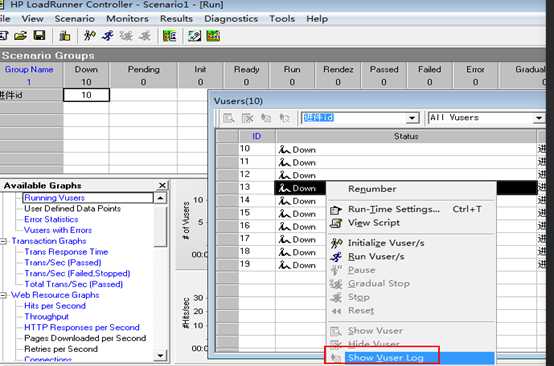Viewport: 554px width, 366px height.
Task: Collapse the Transaction Graphs tree node
Action: [3, 241]
